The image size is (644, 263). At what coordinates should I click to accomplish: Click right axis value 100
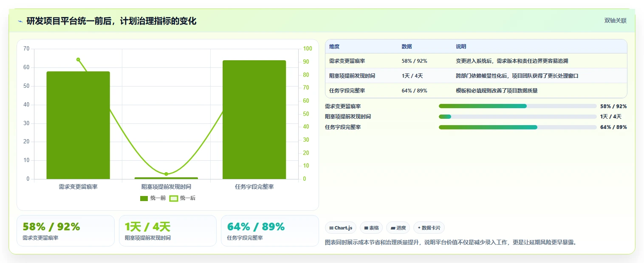307,49
